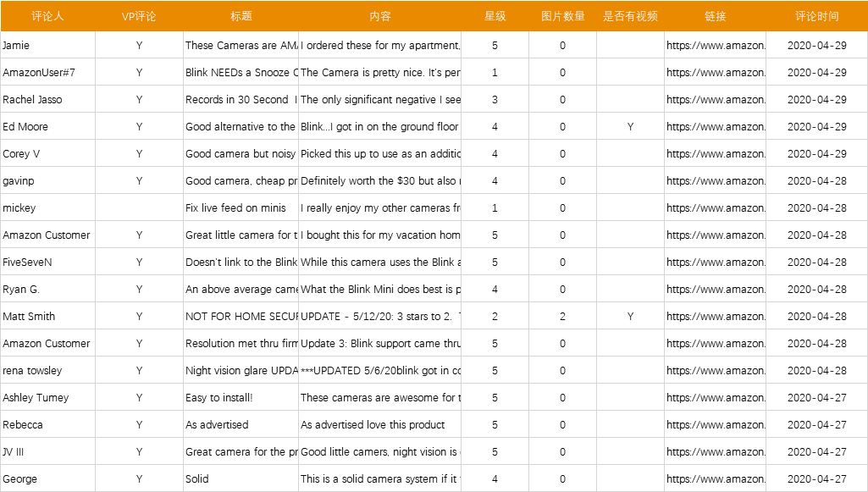The width and height of the screenshot is (868, 492).
Task: Click the 链接 column header
Action: (716, 16)
